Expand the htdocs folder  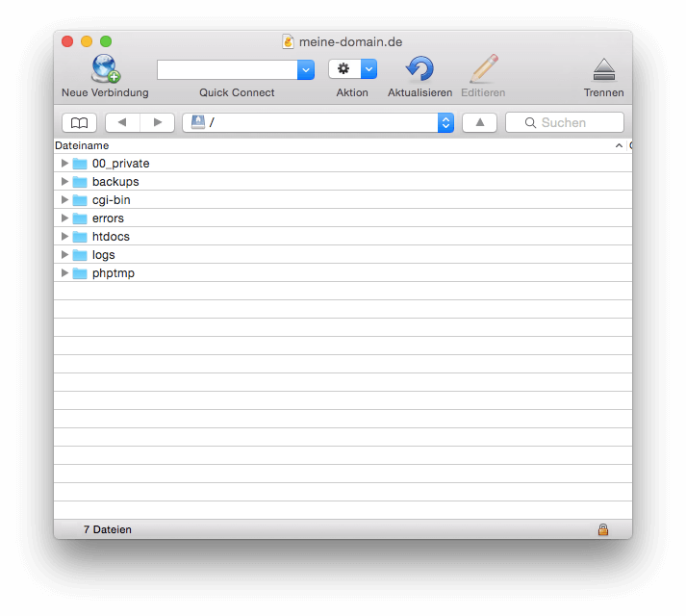(x=64, y=237)
